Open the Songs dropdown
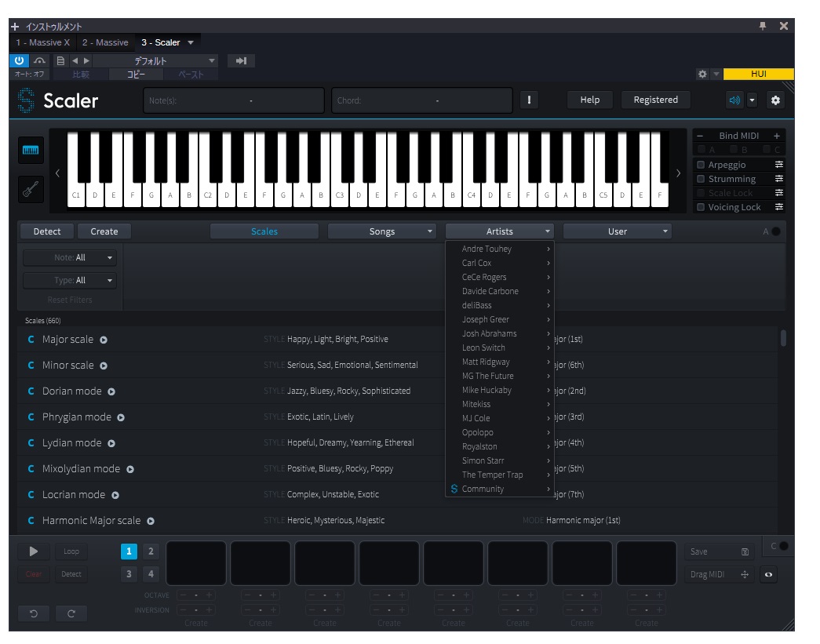The width and height of the screenshot is (820, 644). click(x=382, y=231)
